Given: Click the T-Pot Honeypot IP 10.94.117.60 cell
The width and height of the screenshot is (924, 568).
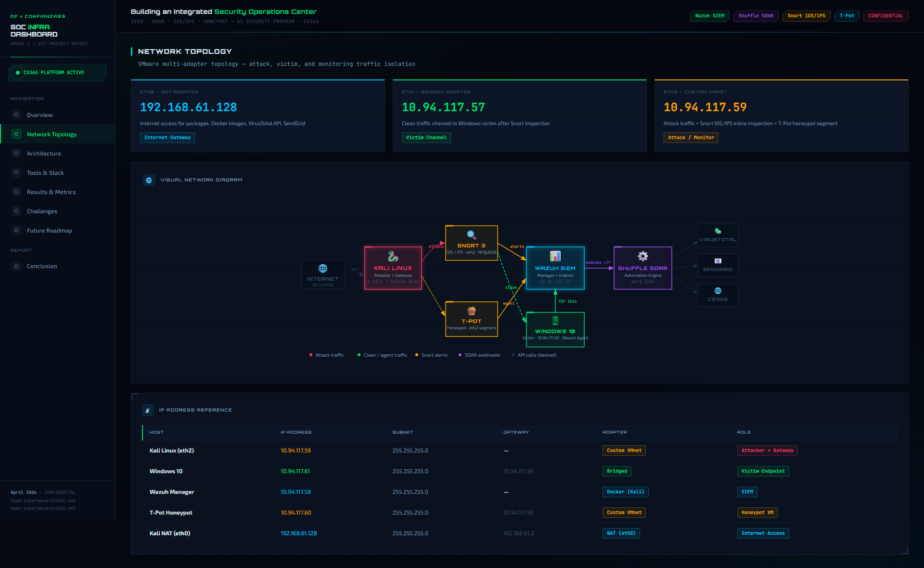Looking at the screenshot, I should tap(296, 513).
